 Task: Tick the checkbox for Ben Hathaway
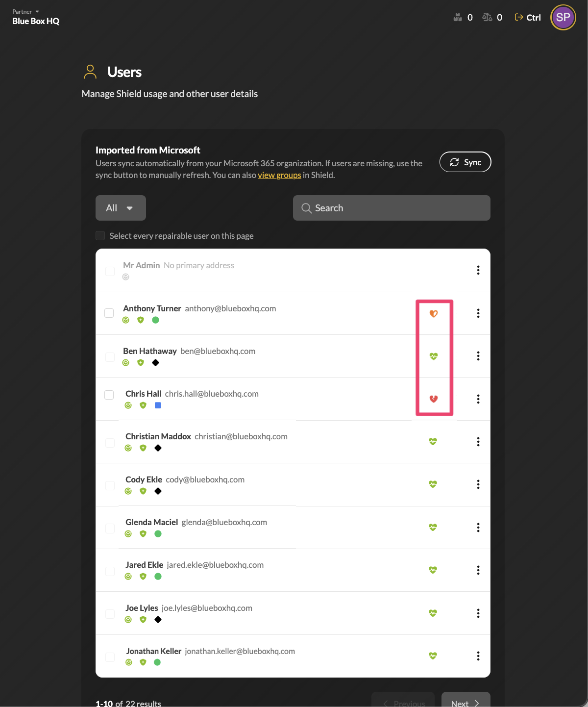pyautogui.click(x=110, y=357)
